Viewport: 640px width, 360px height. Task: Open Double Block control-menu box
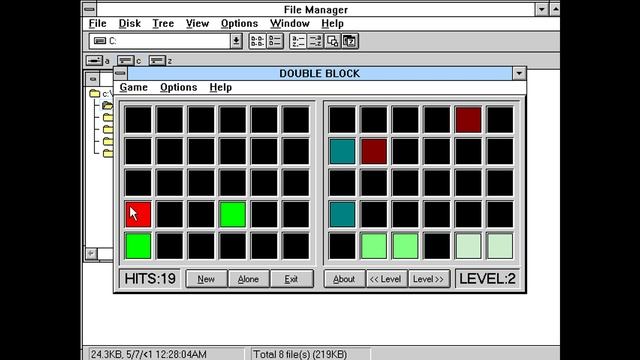coord(120,73)
